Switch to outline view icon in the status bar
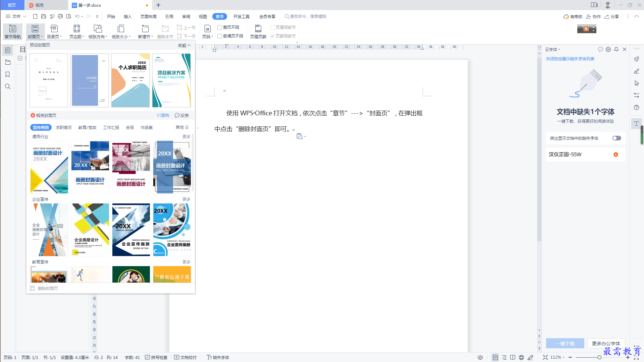 tap(504, 357)
